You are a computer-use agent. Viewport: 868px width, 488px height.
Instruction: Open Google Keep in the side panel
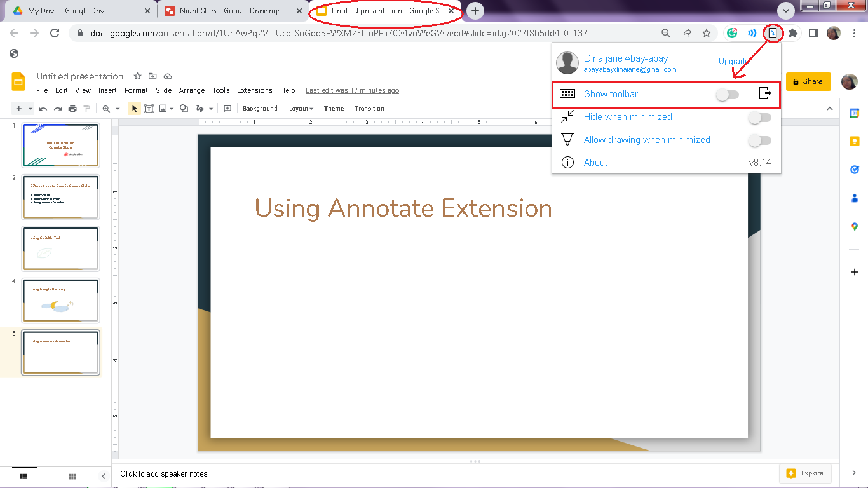pos(855,141)
